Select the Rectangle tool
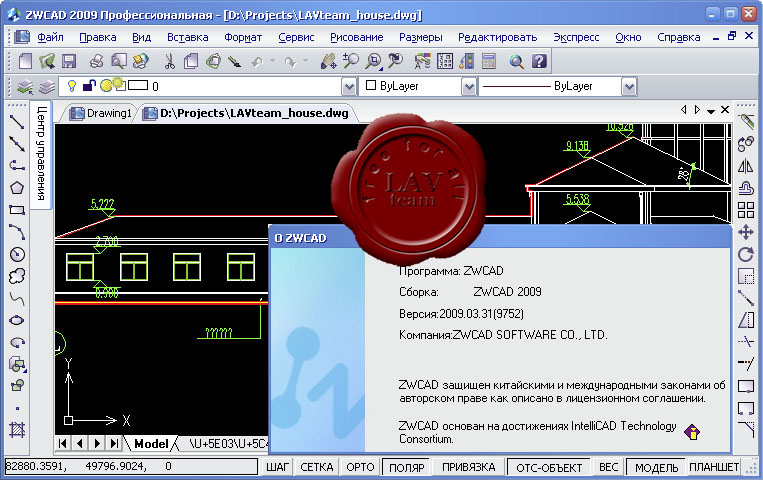The width and height of the screenshot is (763, 480). pyautogui.click(x=17, y=210)
